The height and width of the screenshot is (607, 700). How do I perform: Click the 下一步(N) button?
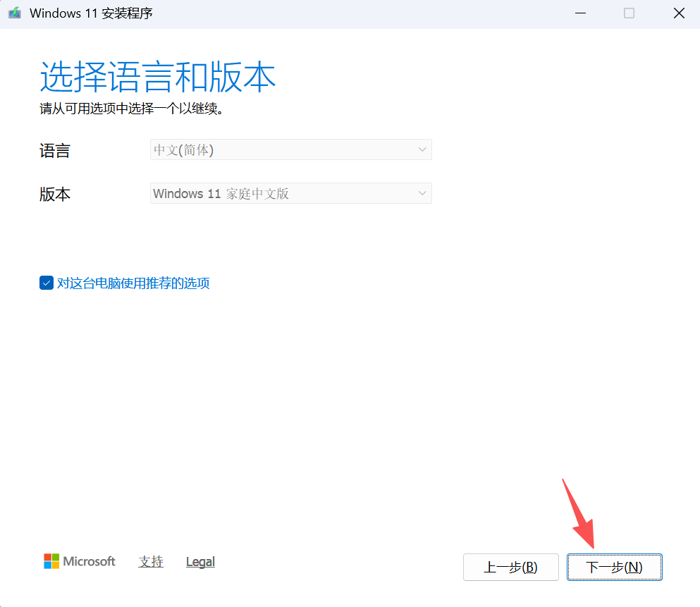[x=614, y=568]
